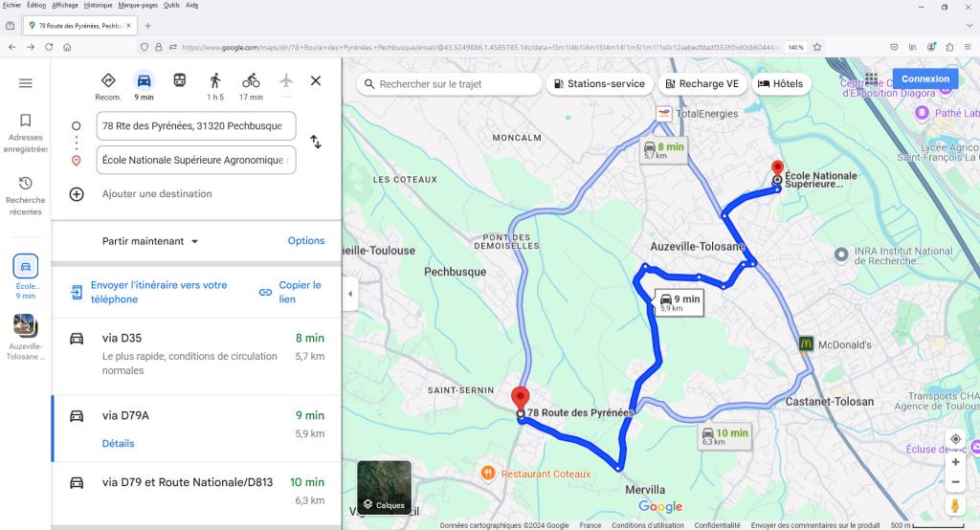Expand the Options route settings
Image resolution: width=980 pixels, height=530 pixels.
pos(306,241)
